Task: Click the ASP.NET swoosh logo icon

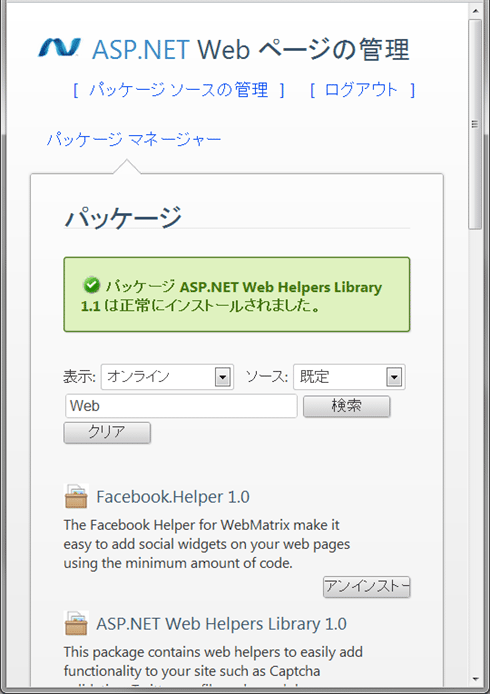Action: [x=60, y=48]
